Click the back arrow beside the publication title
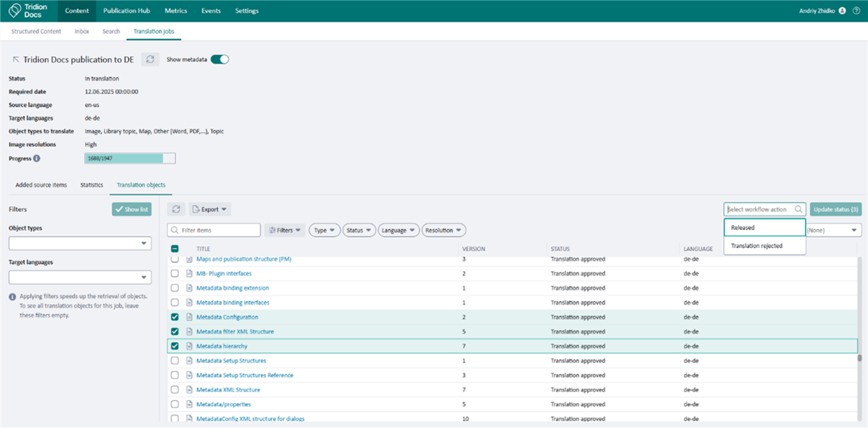This screenshot has width=868, height=428. pyautogui.click(x=16, y=59)
